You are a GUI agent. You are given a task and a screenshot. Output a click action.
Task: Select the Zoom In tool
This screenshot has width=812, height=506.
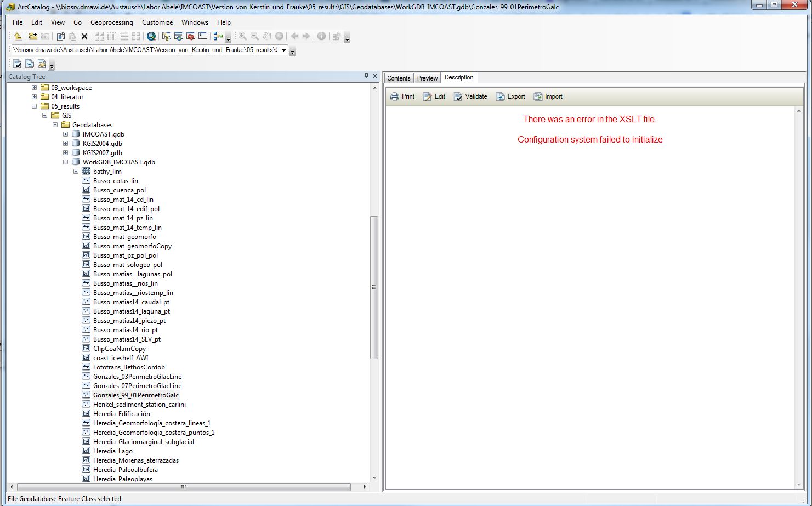(242, 36)
